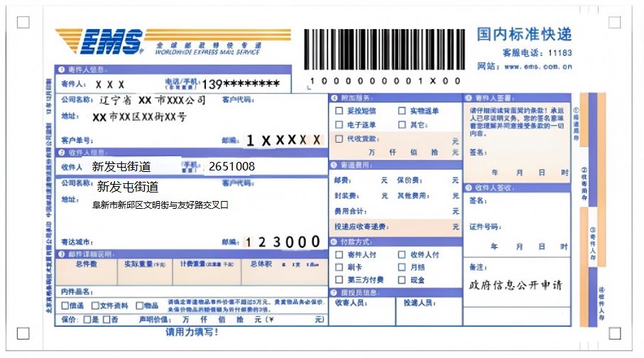
Task: Click the 总体积 cell
Action: [x=284, y=271]
